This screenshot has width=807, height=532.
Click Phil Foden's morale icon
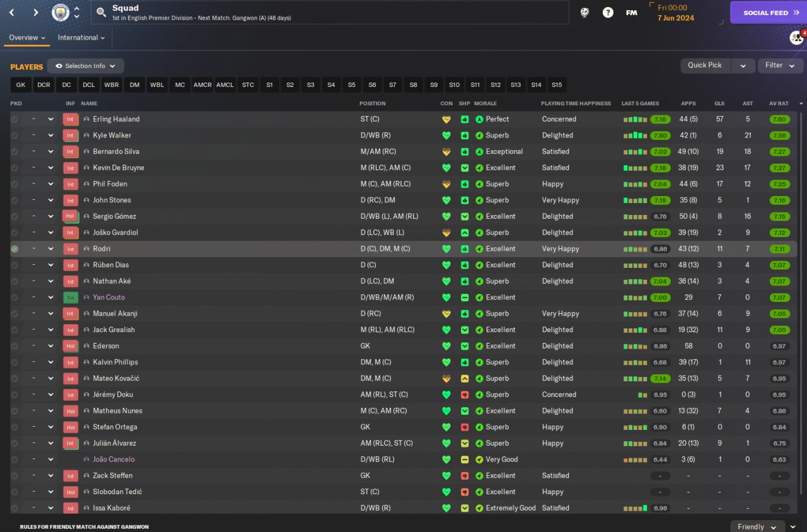(x=479, y=184)
